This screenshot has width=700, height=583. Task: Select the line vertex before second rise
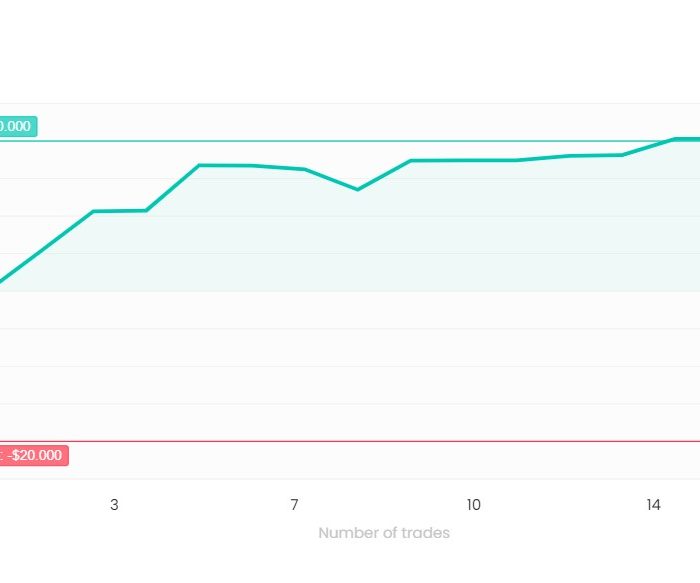[x=146, y=211]
